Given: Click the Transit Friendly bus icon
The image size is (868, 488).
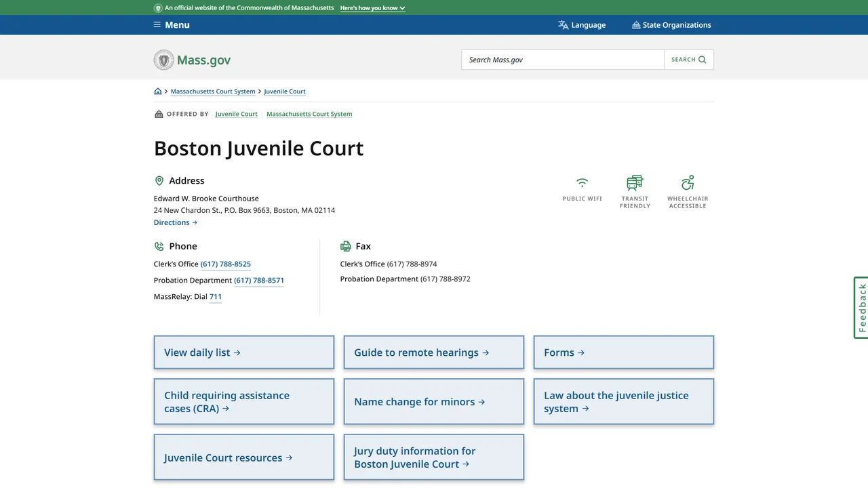Looking at the screenshot, I should [635, 182].
